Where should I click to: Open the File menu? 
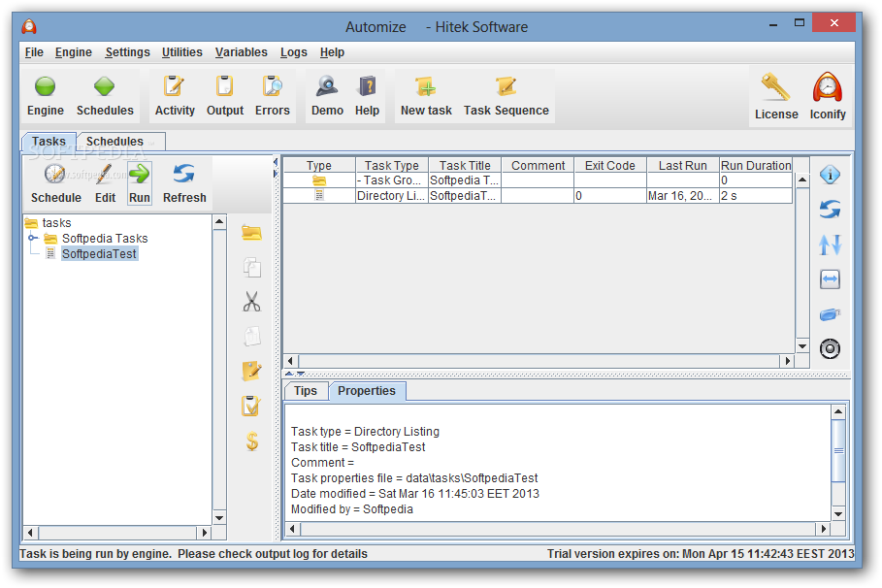(34, 52)
